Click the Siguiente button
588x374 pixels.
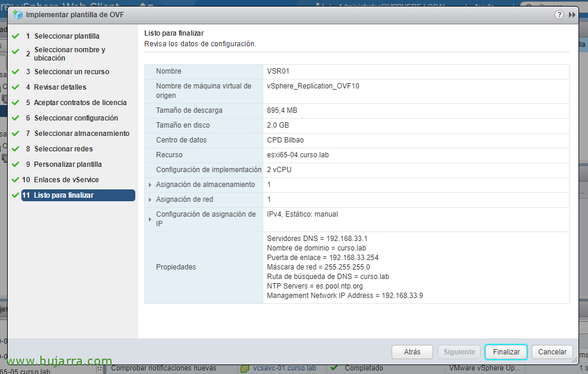coord(459,352)
